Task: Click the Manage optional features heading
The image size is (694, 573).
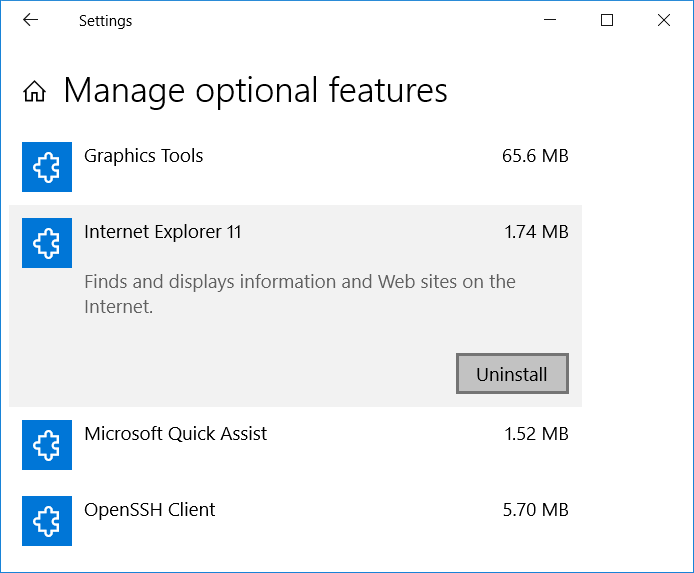Action: coord(255,91)
